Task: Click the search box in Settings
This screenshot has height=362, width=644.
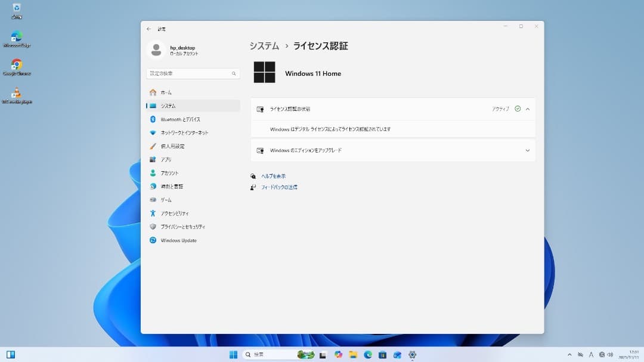Action: [193, 73]
